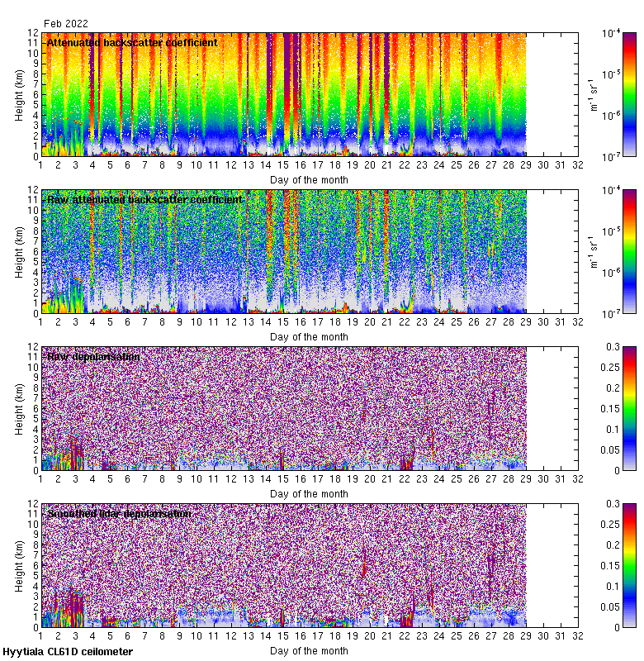Viewport: 644px width, 661px height.
Task: Click the 'Day of the month' label under second panel
Action: coord(309,337)
